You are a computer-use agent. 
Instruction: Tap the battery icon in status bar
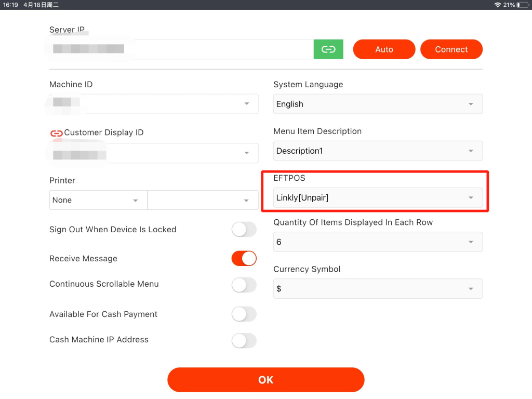pos(522,5)
